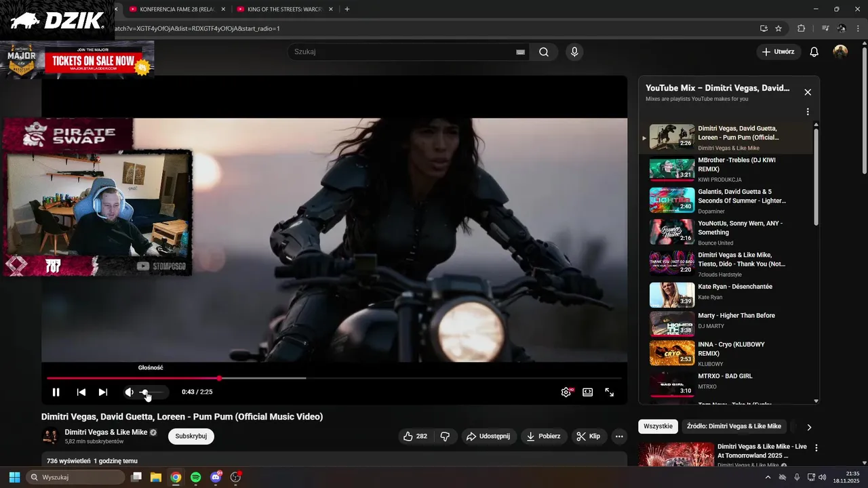Screen dimensions: 868x488
Task: Click the channel avatar below the video title
Action: [x=50, y=436]
